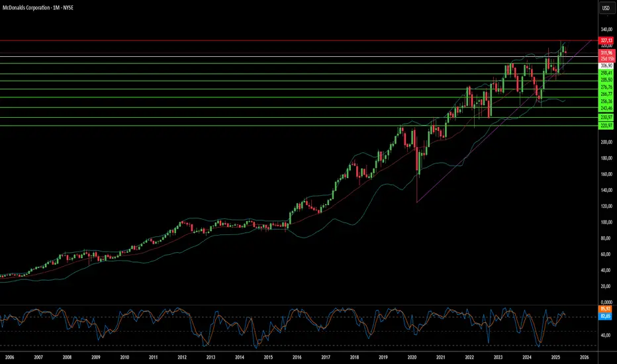The image size is (617, 364).
Task: Click the green 230,97 level label
Action: pyautogui.click(x=605, y=117)
